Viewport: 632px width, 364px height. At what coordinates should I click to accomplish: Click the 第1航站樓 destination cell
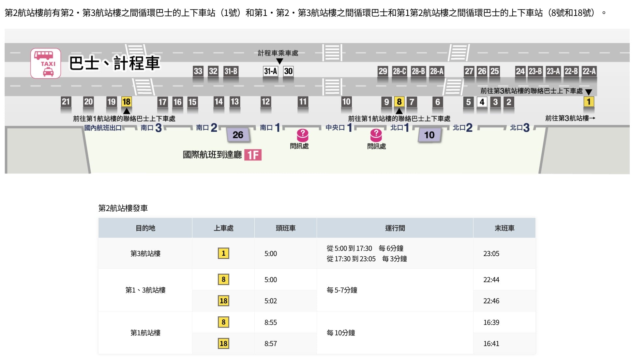145,333
